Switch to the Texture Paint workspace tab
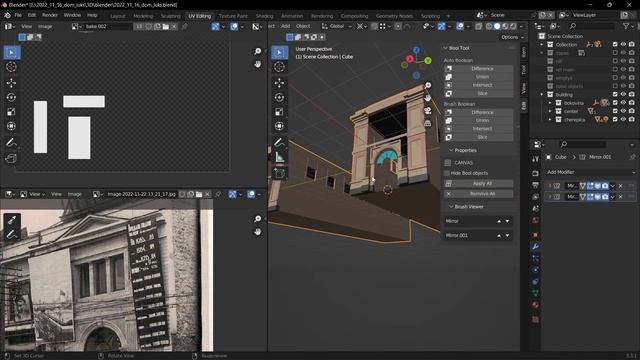 (x=233, y=16)
